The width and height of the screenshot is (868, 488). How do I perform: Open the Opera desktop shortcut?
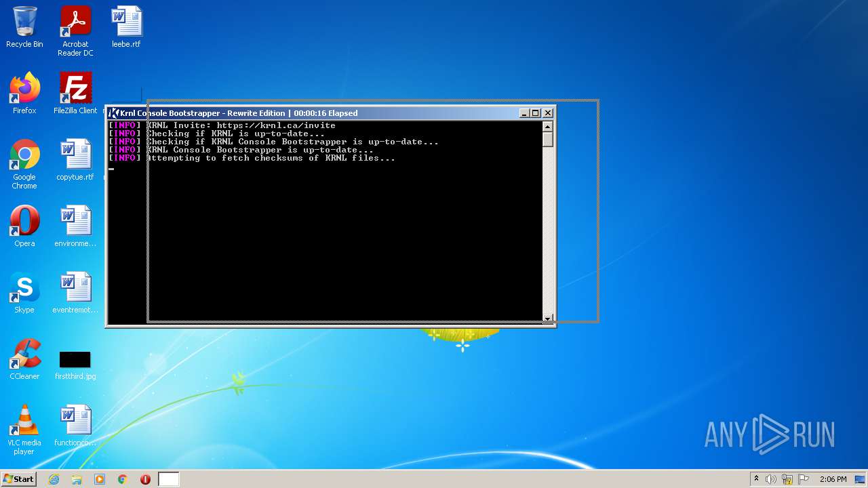pos(24,226)
